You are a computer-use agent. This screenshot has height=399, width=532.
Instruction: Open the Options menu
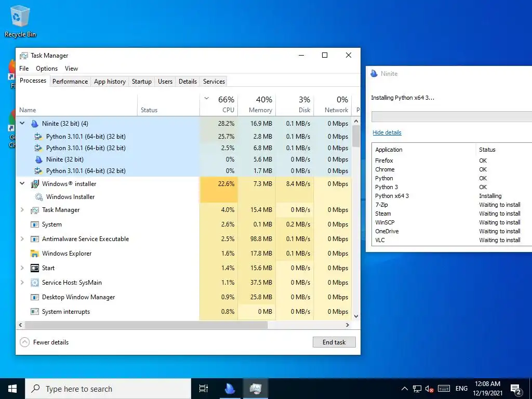click(47, 69)
